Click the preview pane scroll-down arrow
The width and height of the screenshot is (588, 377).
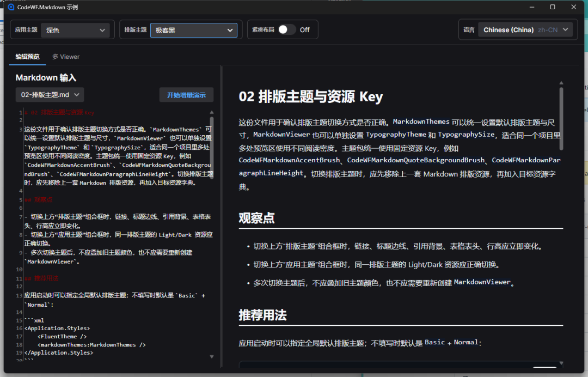(x=561, y=363)
